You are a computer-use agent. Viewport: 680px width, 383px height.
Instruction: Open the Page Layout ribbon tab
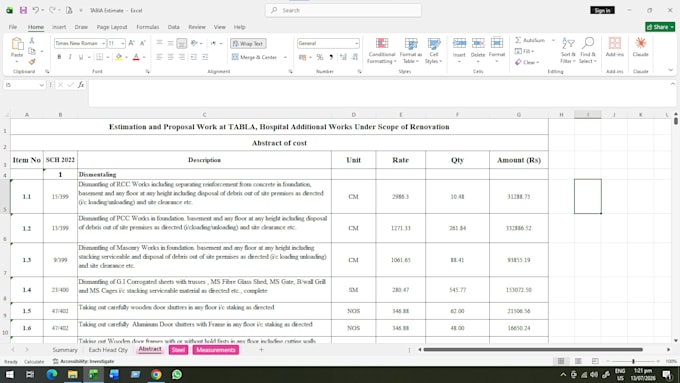(112, 27)
